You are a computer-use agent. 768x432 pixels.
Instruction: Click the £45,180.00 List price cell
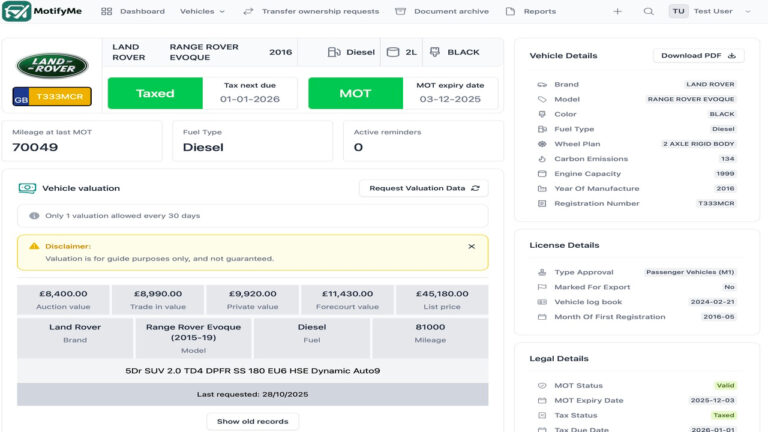[x=442, y=300]
